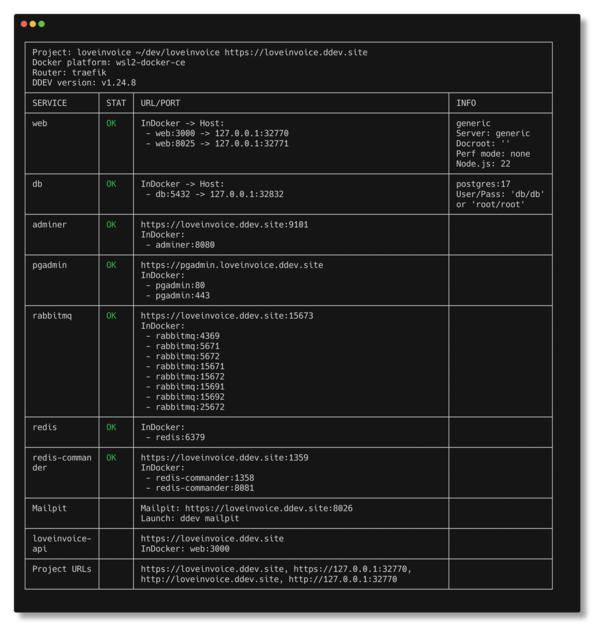Click the rabbitmq:15691 port line

click(185, 387)
